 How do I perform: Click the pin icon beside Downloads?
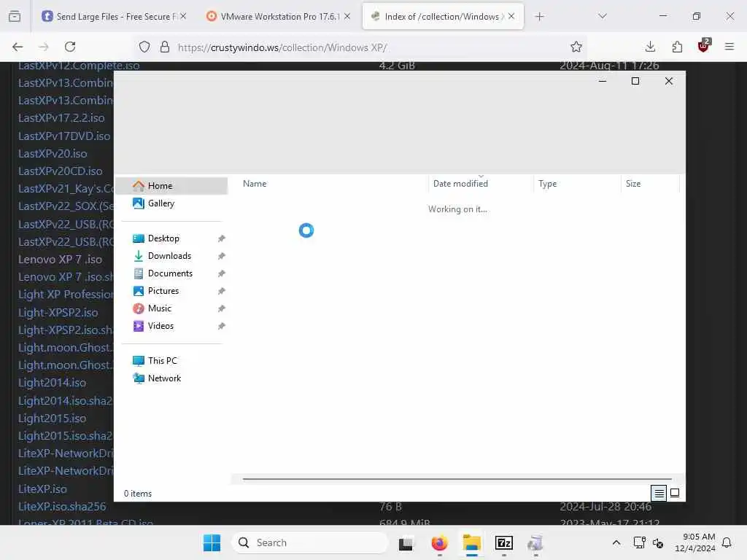tap(222, 256)
